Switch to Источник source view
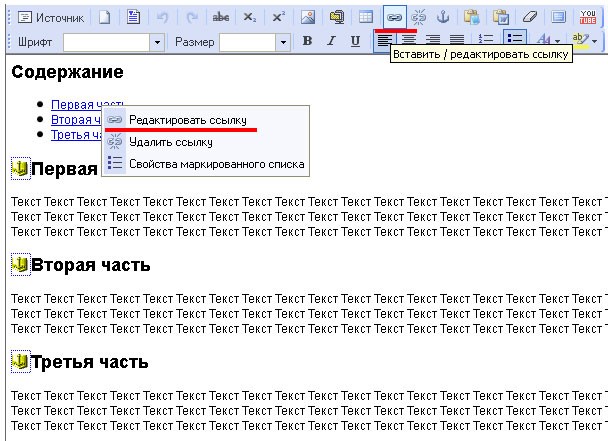608x441 pixels. (x=51, y=17)
